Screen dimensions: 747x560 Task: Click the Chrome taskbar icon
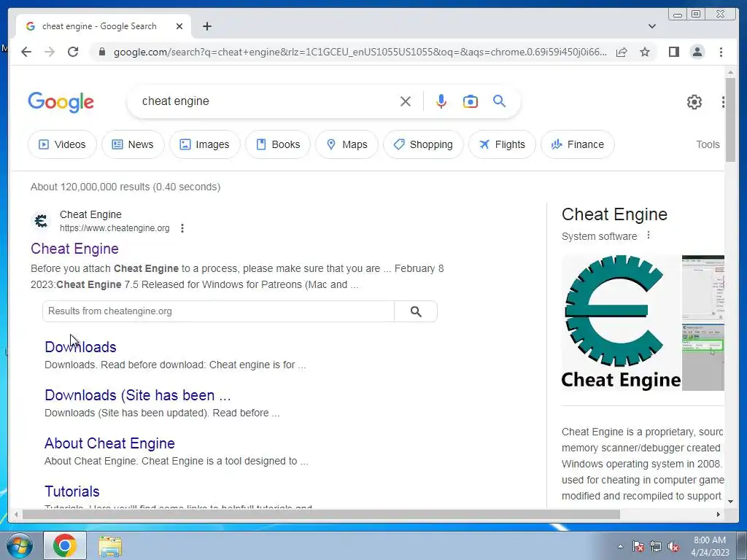coord(65,545)
